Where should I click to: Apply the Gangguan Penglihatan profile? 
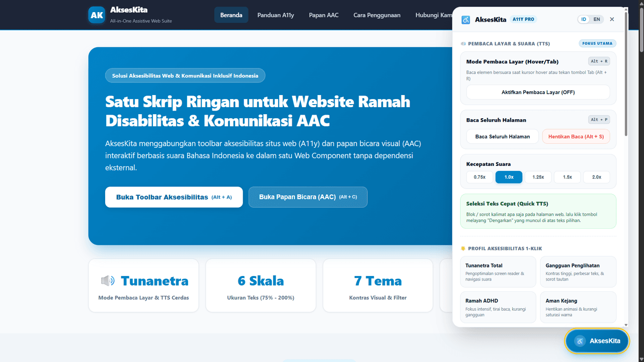click(x=578, y=271)
